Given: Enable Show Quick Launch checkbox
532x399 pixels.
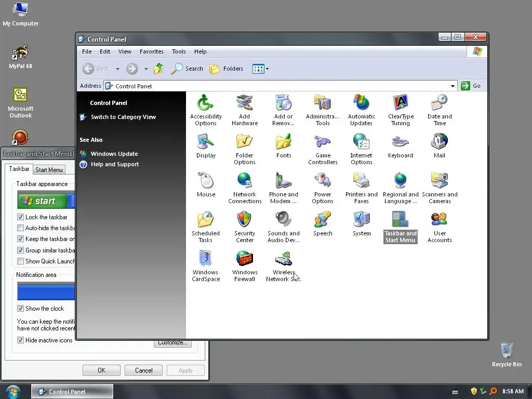Looking at the screenshot, I should coord(20,261).
